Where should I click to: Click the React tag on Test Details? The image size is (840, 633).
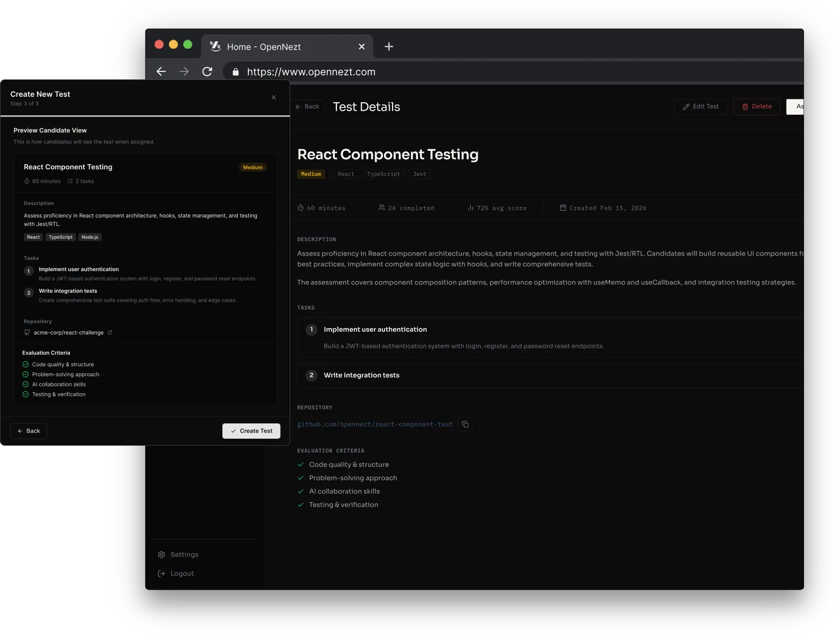point(346,174)
